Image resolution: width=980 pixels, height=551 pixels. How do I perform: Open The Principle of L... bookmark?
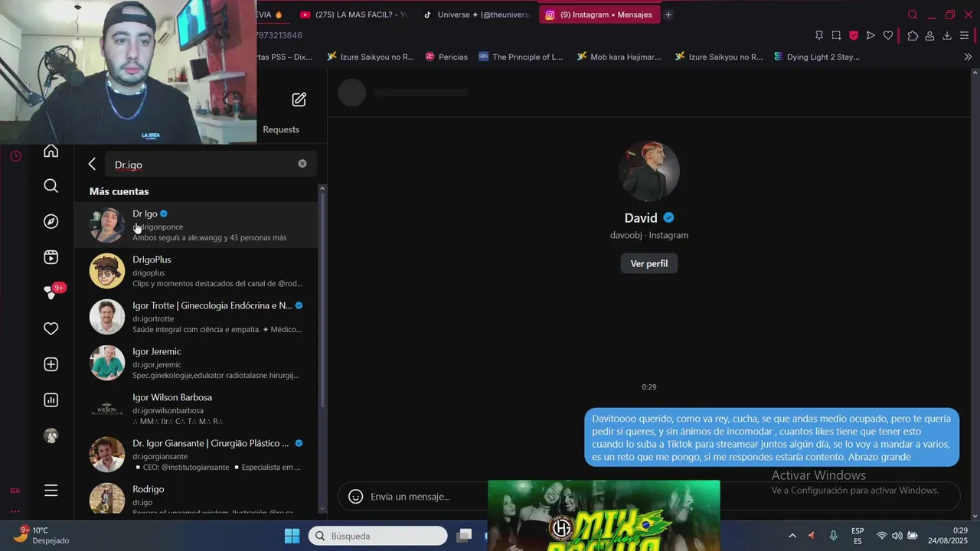tap(521, 57)
